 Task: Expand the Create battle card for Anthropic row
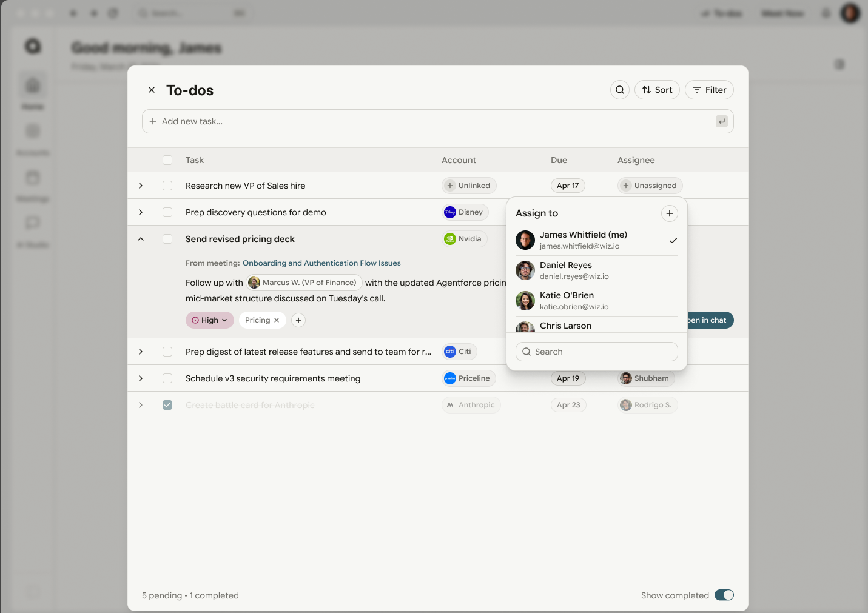pos(141,405)
